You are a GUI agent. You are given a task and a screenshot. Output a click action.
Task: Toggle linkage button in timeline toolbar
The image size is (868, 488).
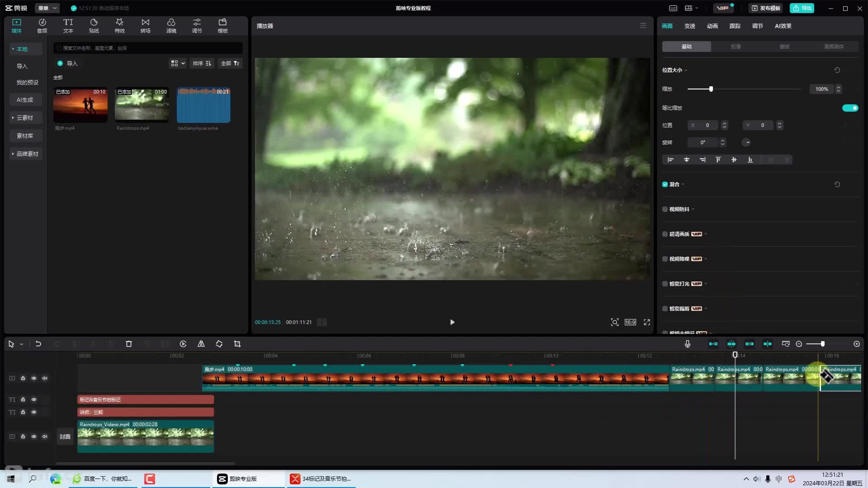[750, 344]
